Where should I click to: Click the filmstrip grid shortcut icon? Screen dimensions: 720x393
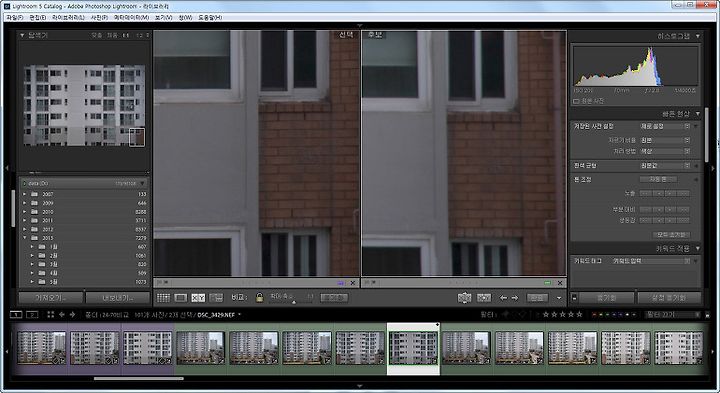(51, 314)
